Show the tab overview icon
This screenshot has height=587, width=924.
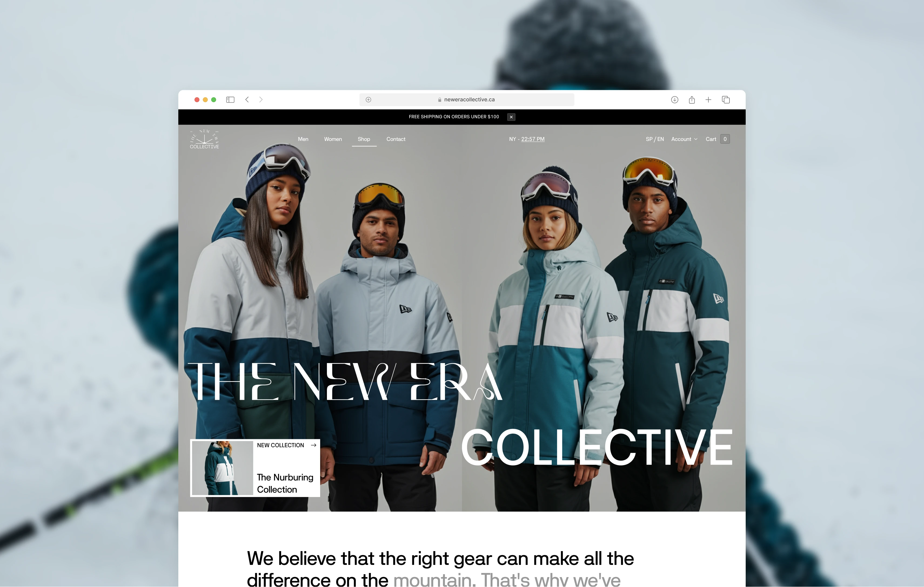pyautogui.click(x=726, y=100)
